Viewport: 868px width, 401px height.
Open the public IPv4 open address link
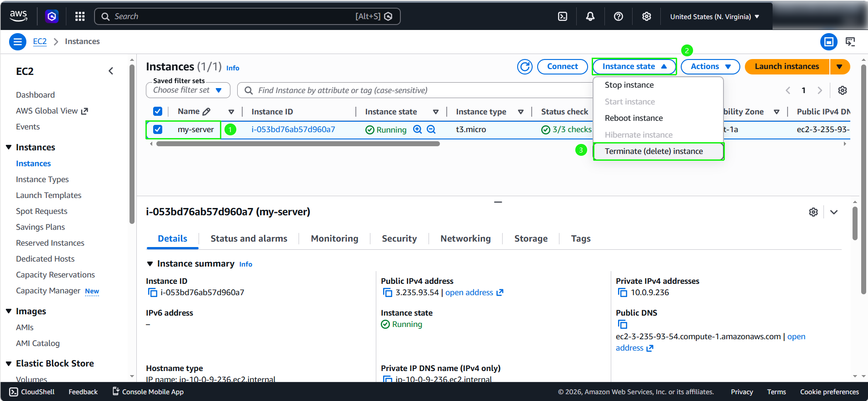(x=474, y=292)
